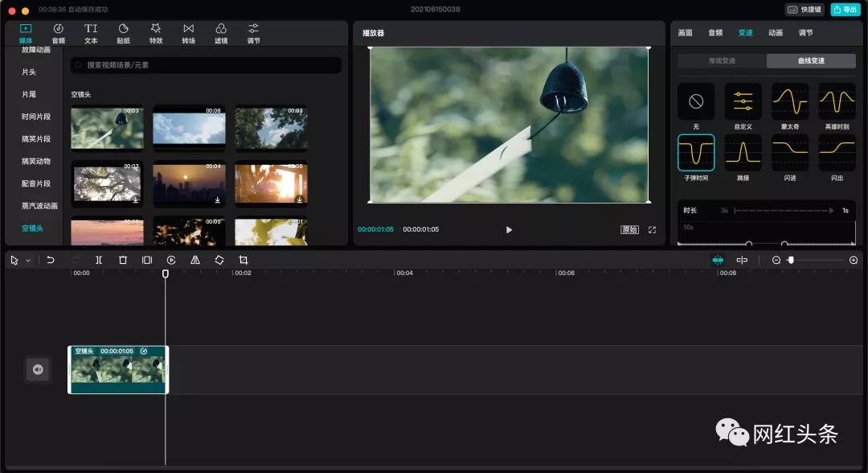868x473 pixels.
Task: Open the 贴纸 (Stickers) panel
Action: pyautogui.click(x=124, y=33)
